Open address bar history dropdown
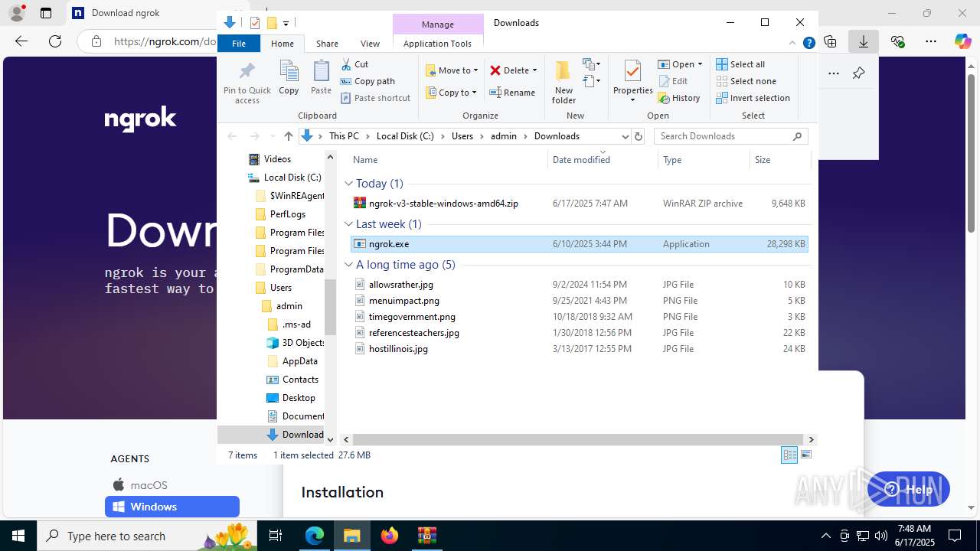Screen dimensions: 980x551 coord(625,136)
